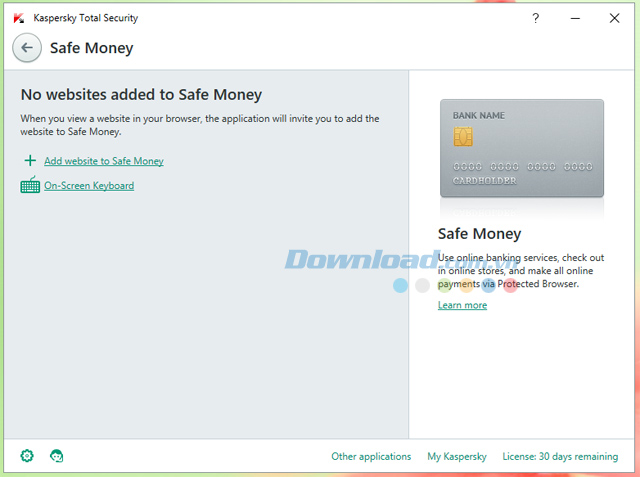
Task: Click the 'When you view a website' description text
Action: [200, 125]
